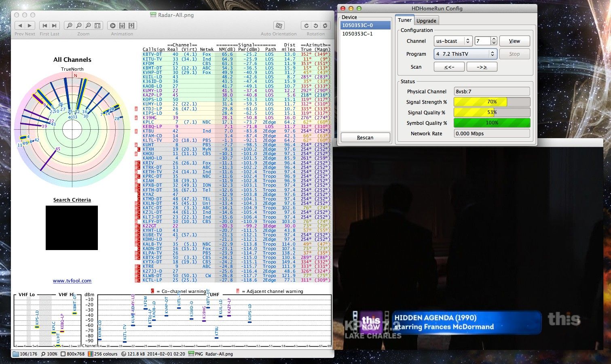
Task: Click the Stop button
Action: [514, 54]
